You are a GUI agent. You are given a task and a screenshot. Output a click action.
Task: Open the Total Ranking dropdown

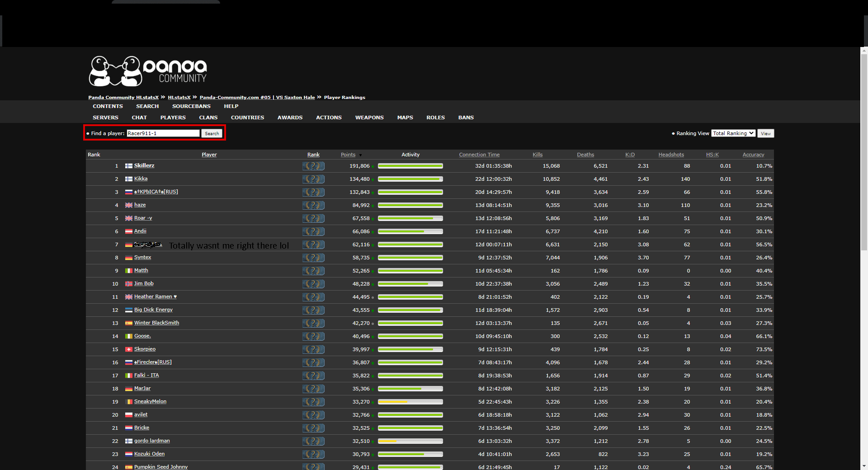733,133
